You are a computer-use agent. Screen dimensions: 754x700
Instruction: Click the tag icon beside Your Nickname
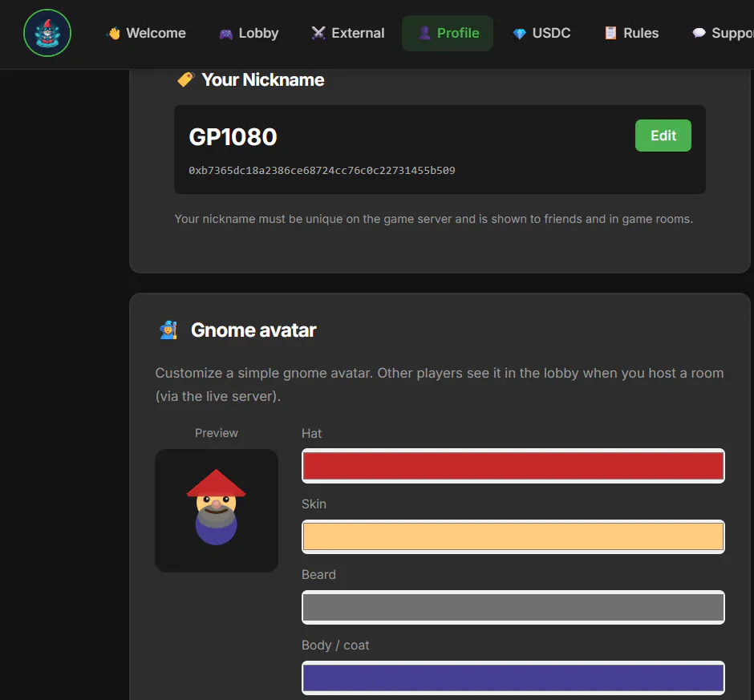pyautogui.click(x=185, y=79)
